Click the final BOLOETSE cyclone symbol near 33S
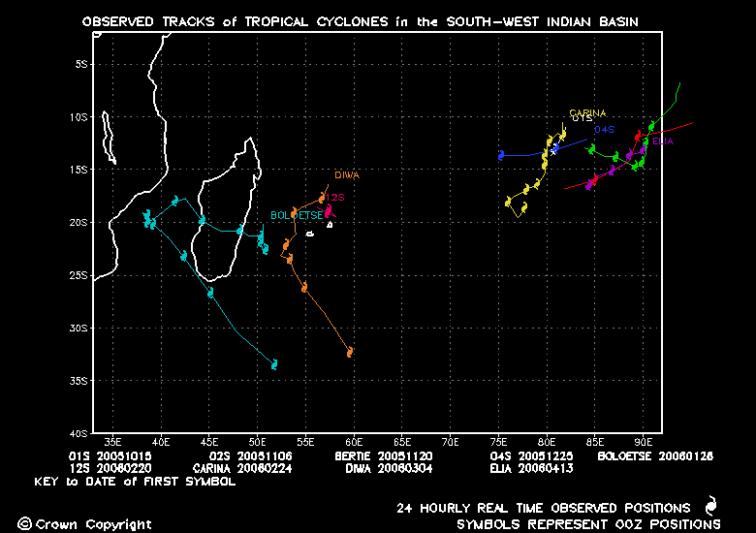The image size is (756, 533). pos(274,364)
